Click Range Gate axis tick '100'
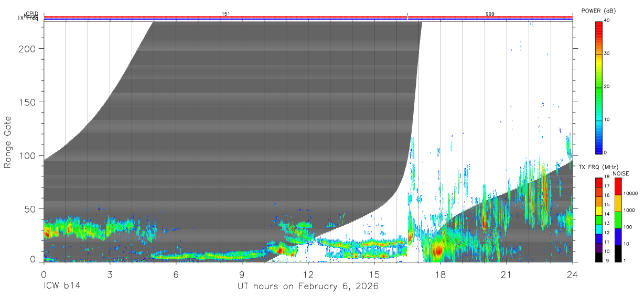 coord(28,156)
